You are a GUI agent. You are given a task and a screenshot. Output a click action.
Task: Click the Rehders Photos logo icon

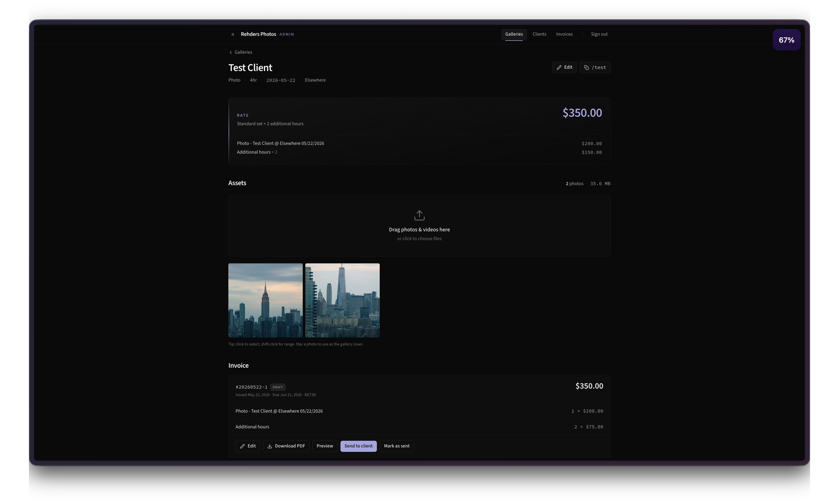point(233,34)
